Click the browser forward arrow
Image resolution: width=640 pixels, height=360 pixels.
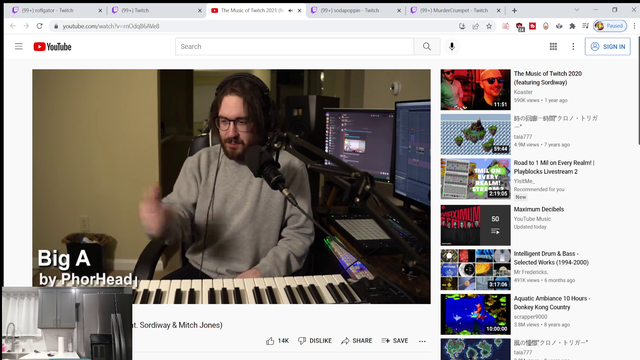(x=26, y=26)
